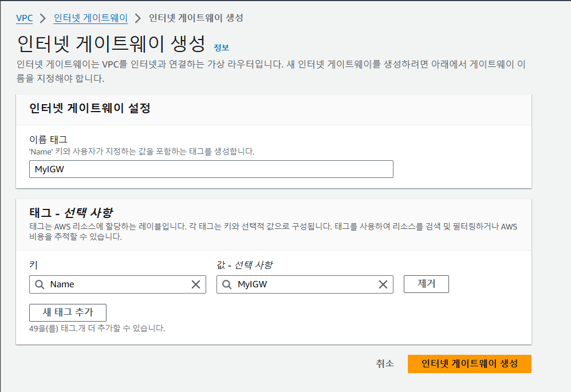
Task: Remove the tag with 제거 button
Action: pyautogui.click(x=426, y=284)
